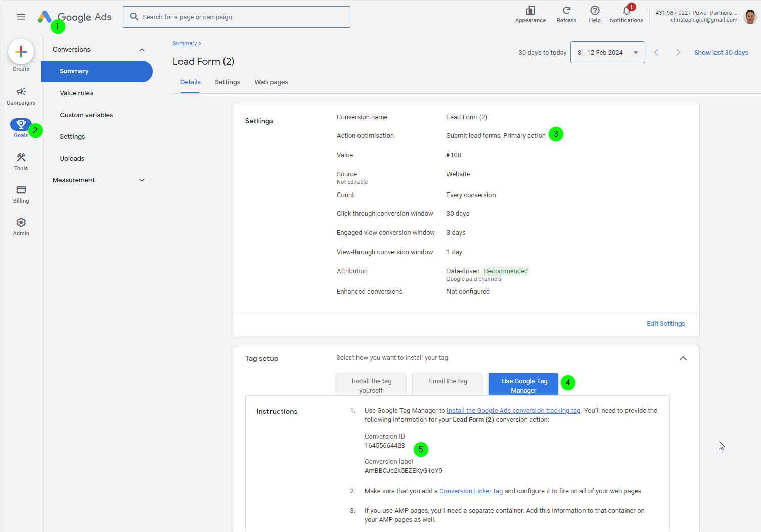Click the Google Ads logo
Image resolution: width=761 pixels, height=532 pixels.
75,17
